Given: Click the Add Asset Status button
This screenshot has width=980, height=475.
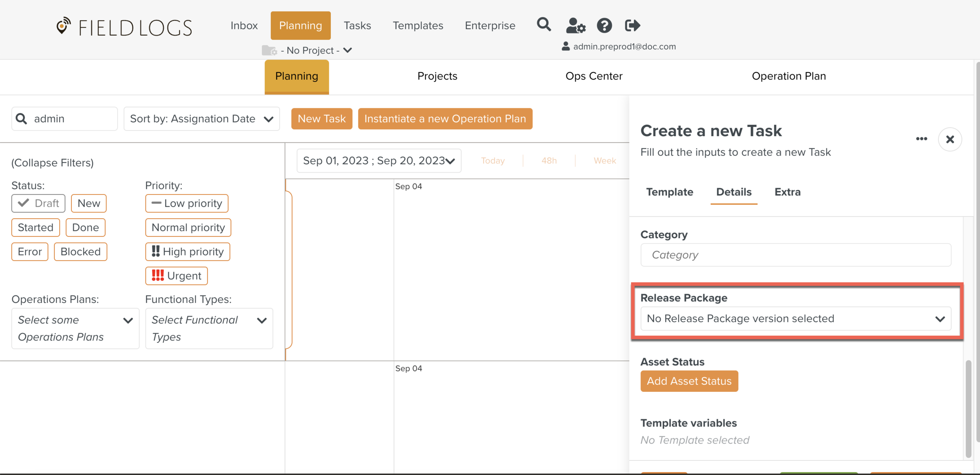Looking at the screenshot, I should (689, 381).
